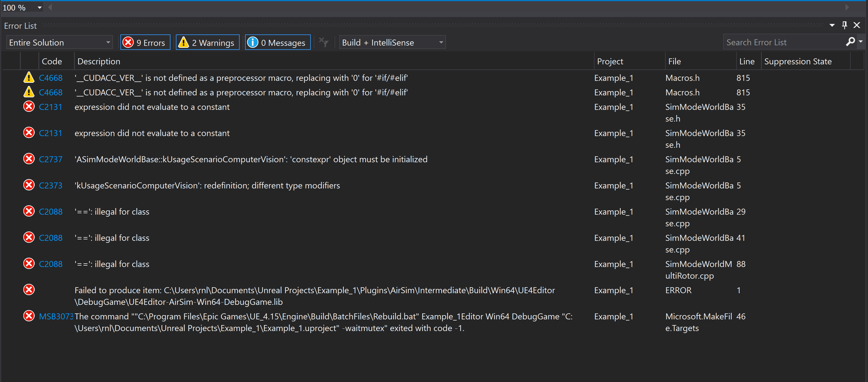Click the error icon on the Failed to produce item row
The width and height of the screenshot is (868, 382).
29,289
